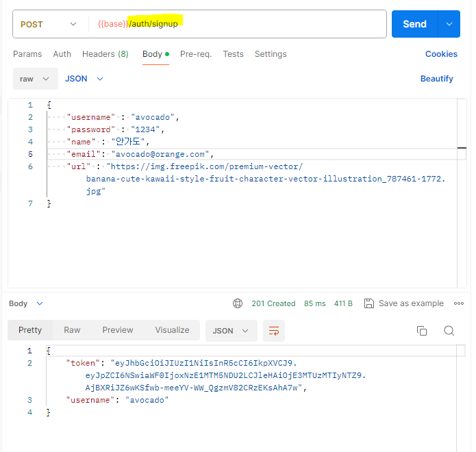
Task: Click the blue Send button
Action: click(414, 24)
